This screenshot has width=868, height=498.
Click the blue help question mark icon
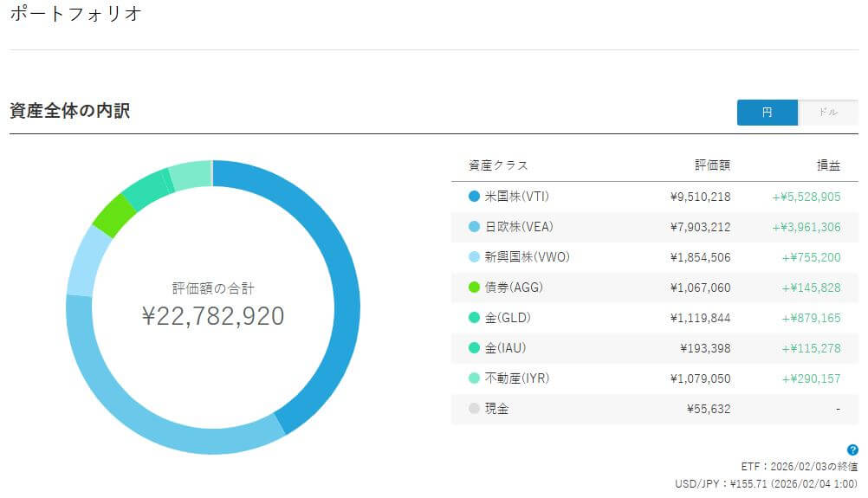[x=852, y=449]
